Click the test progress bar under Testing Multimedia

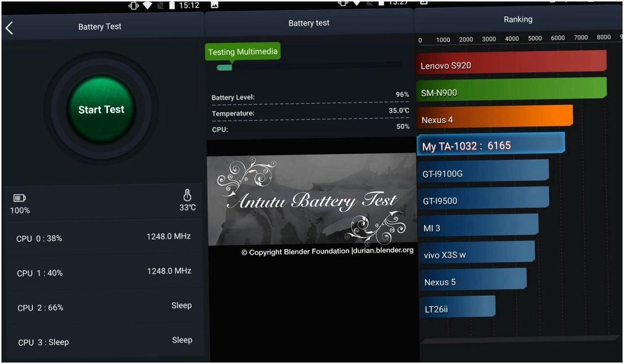[310, 67]
